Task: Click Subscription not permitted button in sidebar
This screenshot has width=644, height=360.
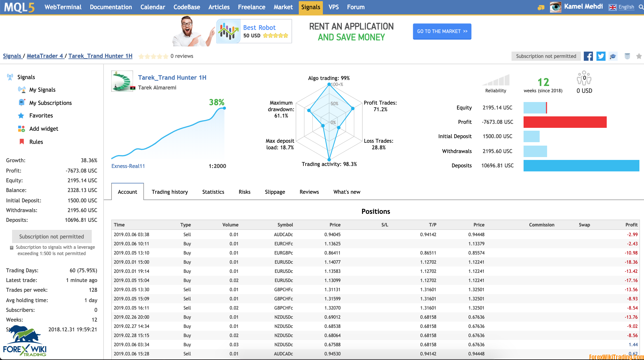Action: coord(52,236)
